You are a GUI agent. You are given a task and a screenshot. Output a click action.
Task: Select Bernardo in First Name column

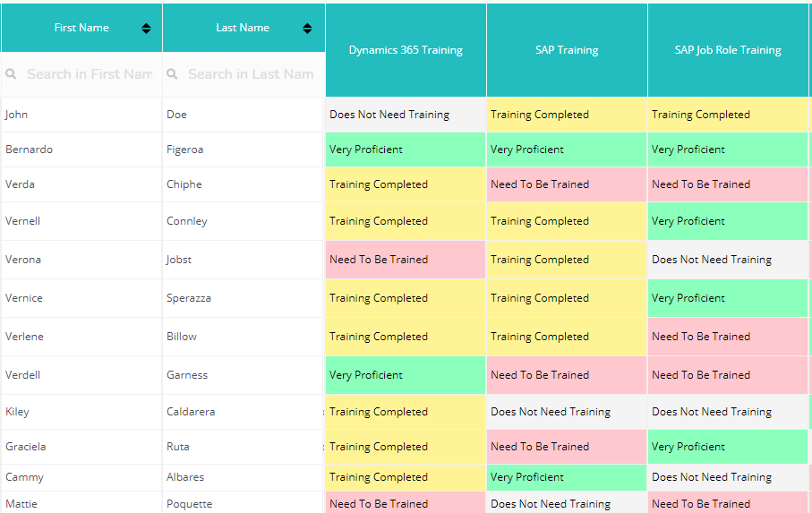[29, 150]
